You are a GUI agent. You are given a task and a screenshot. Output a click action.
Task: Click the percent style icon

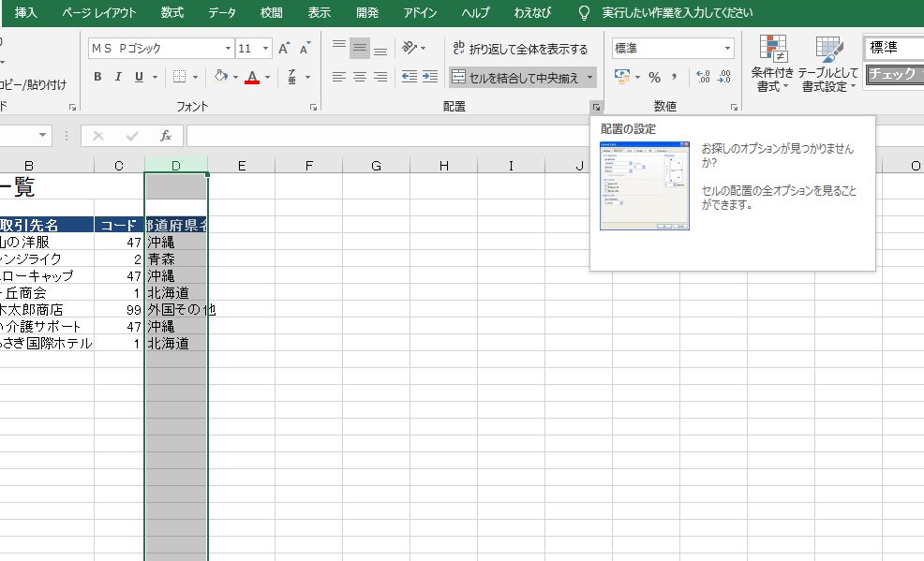tap(652, 75)
